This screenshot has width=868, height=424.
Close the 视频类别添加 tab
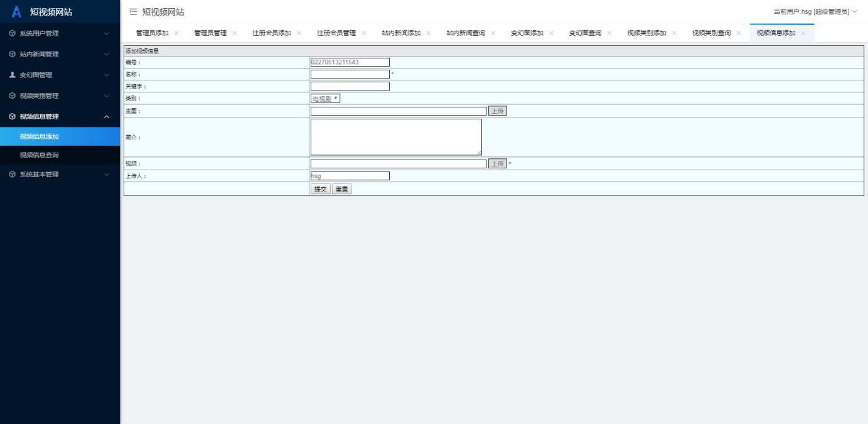674,33
